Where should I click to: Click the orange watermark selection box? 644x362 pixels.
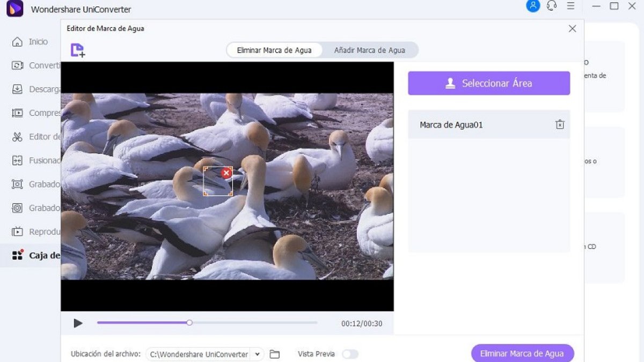point(218,181)
